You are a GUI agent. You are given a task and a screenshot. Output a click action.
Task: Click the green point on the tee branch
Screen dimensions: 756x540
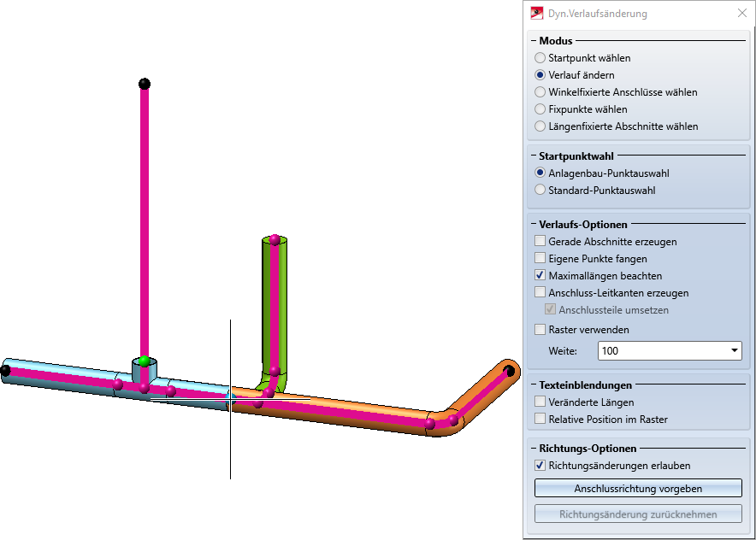145,361
